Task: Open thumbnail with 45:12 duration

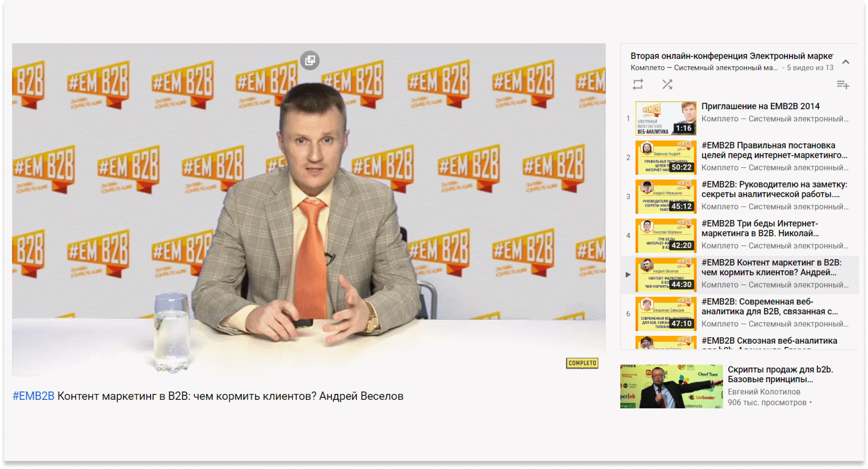Action: (666, 197)
